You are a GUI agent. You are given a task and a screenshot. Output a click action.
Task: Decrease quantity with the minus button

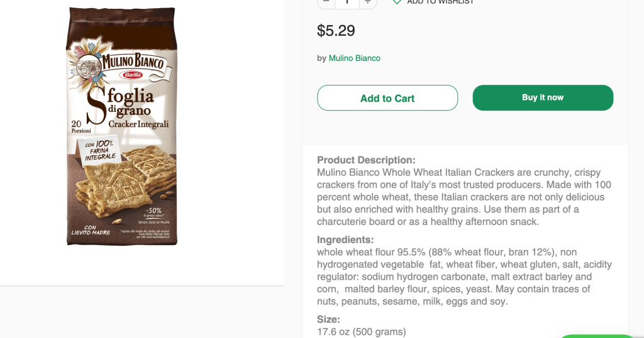pyautogui.click(x=326, y=2)
